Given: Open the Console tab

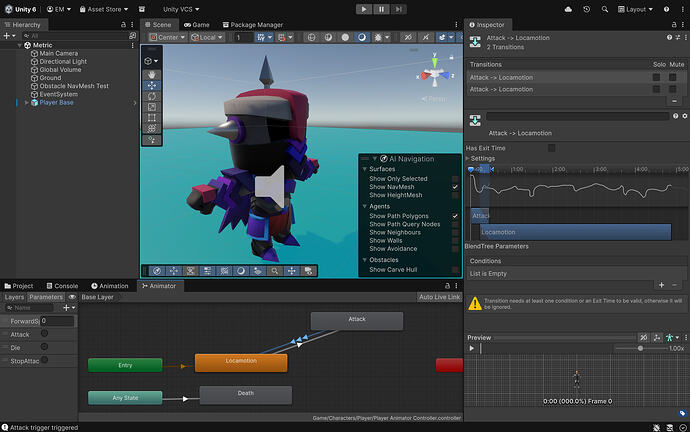Looking at the screenshot, I should coord(62,286).
